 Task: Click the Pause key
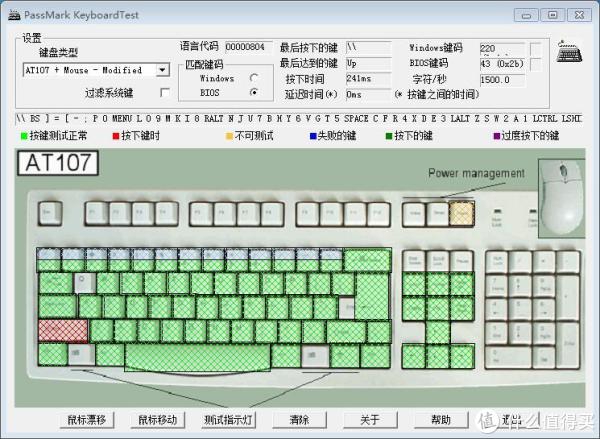click(x=462, y=261)
